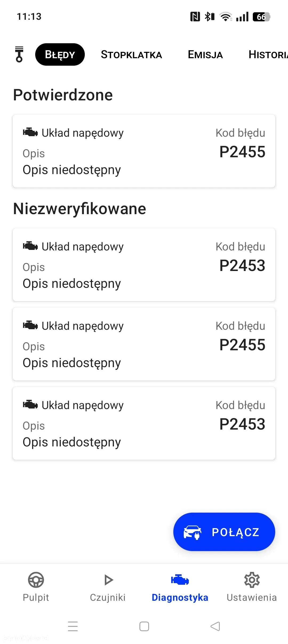Image resolution: width=288 pixels, height=644 pixels.
Task: Select the Błędy tab pill
Action: tap(60, 54)
